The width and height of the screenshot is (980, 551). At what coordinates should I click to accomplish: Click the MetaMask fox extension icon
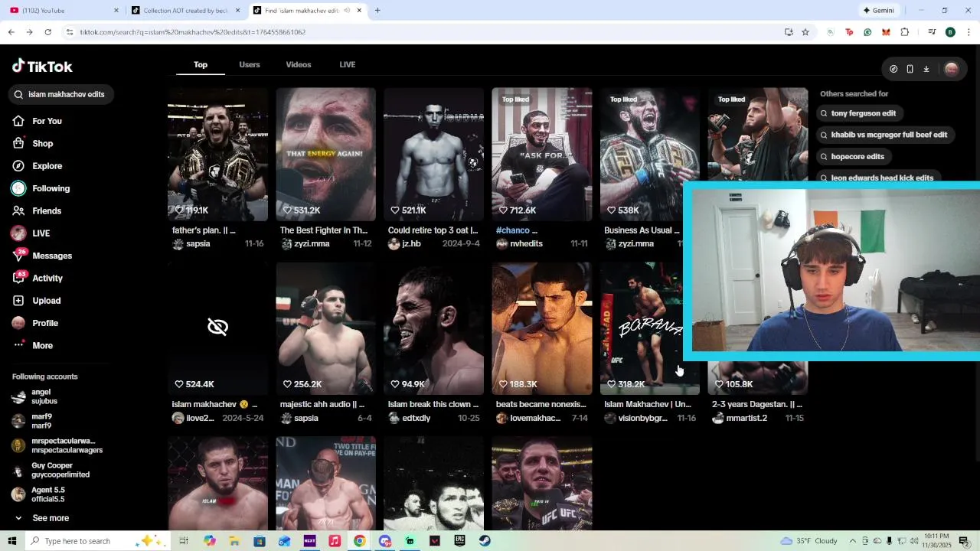pyautogui.click(x=886, y=32)
